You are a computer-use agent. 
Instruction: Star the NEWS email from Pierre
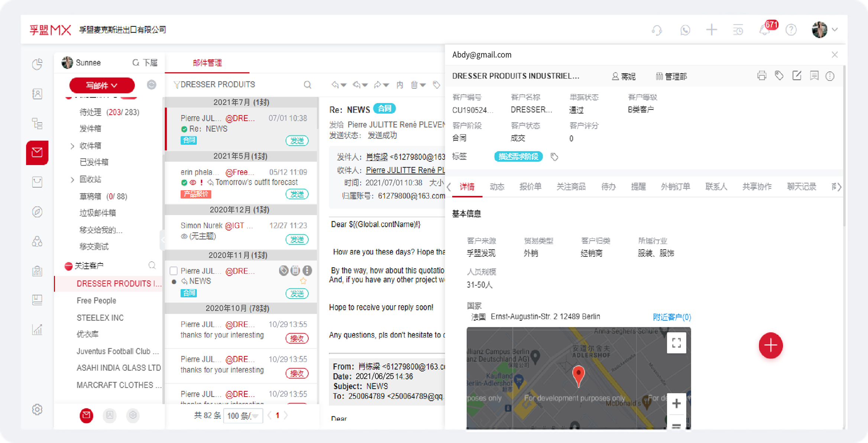(304, 281)
